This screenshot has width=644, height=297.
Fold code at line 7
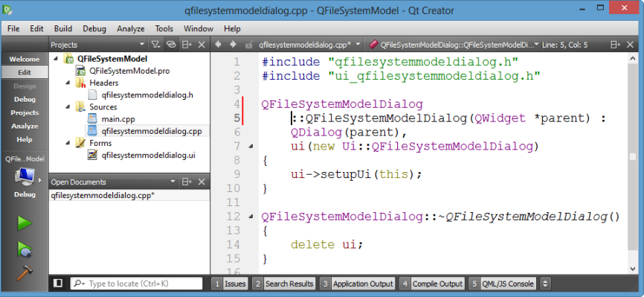pyautogui.click(x=251, y=147)
